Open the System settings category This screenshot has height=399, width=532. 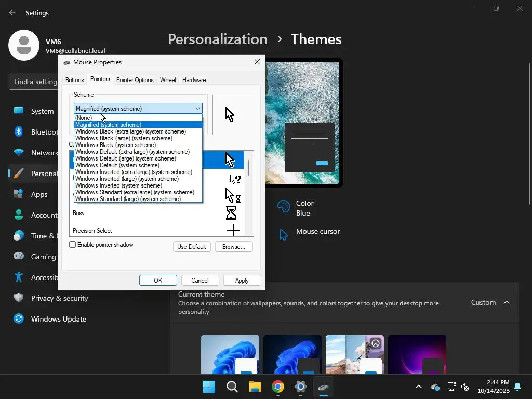pos(34,111)
